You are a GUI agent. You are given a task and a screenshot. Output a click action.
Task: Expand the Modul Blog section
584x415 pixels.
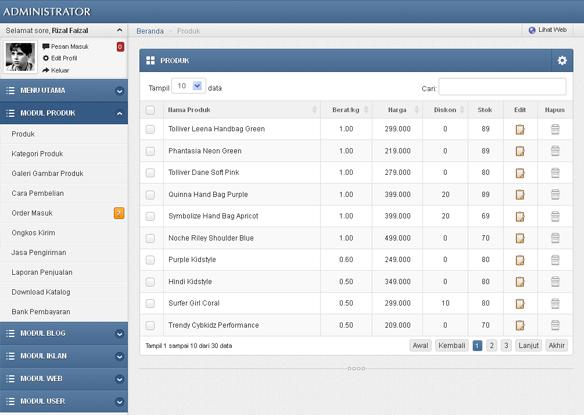tap(64, 333)
